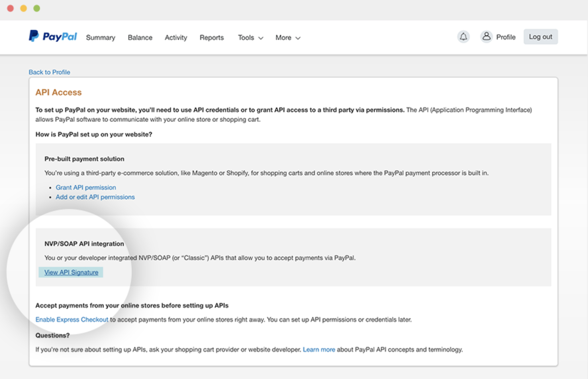Image resolution: width=588 pixels, height=379 pixels.
Task: Open the Grant API permission link
Action: pos(86,188)
